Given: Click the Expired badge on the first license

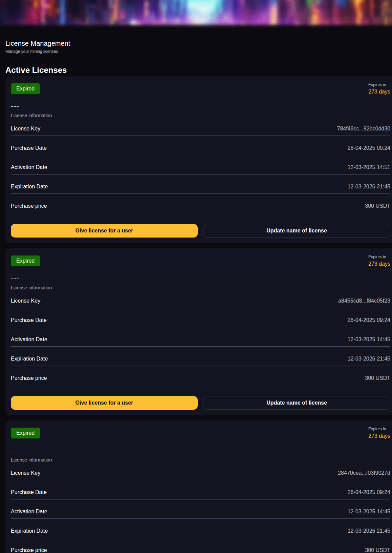Looking at the screenshot, I should tap(25, 89).
